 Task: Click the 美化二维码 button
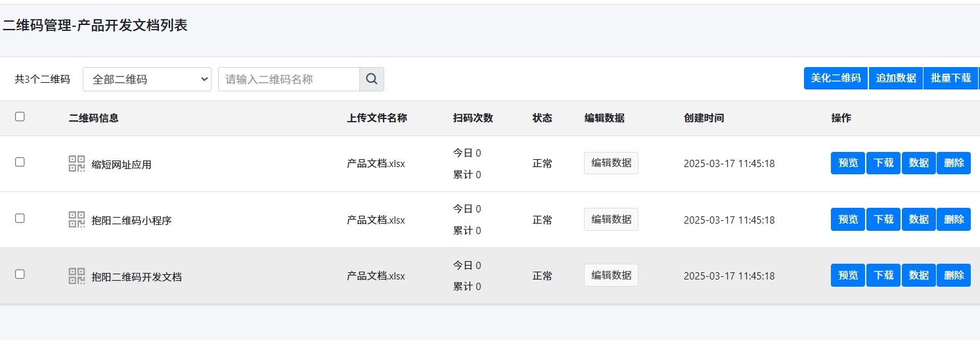(x=835, y=78)
